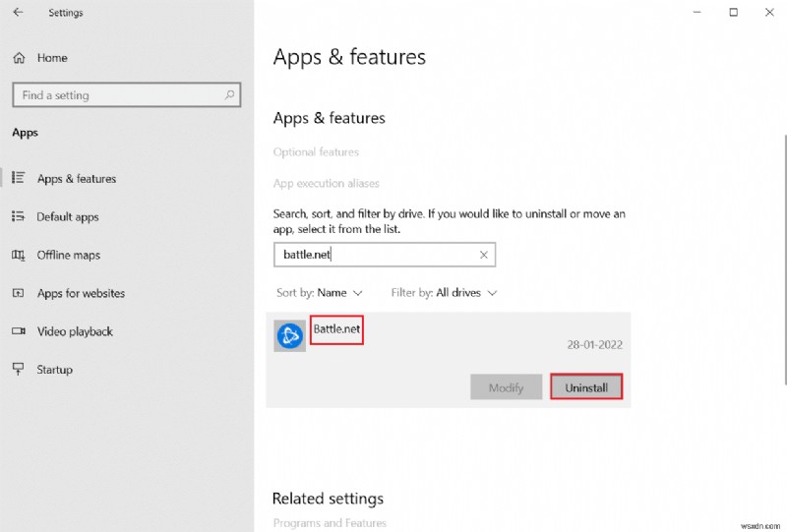Click the Apps & features sidebar icon
Image resolution: width=787 pixels, height=532 pixels.
18,179
